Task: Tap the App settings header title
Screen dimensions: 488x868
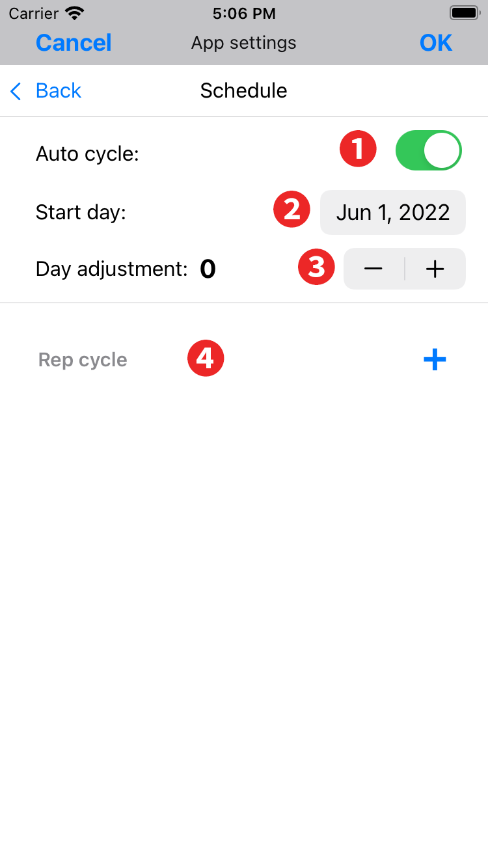Action: click(x=243, y=43)
